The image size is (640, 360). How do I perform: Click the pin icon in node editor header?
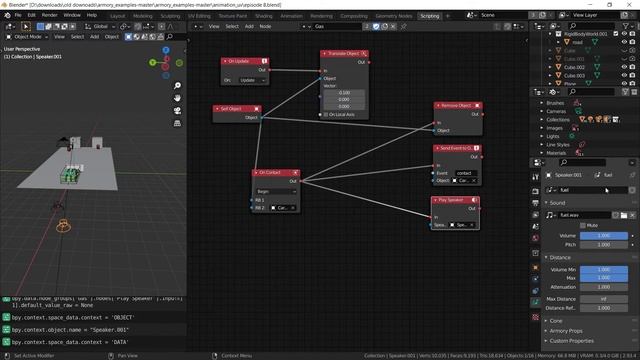pyautogui.click(x=404, y=27)
